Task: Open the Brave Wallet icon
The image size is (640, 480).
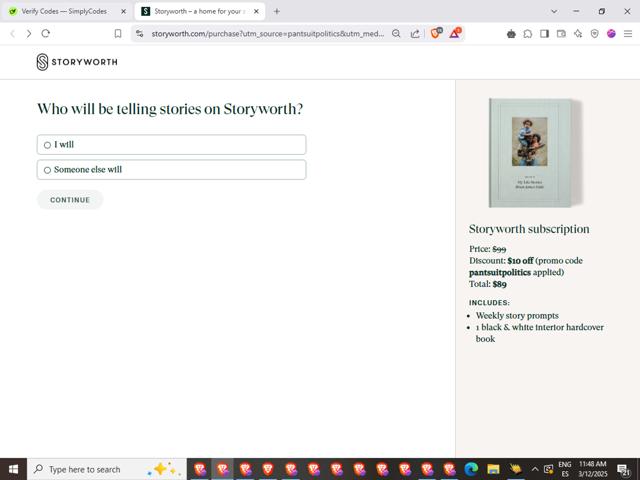Action: point(561,34)
